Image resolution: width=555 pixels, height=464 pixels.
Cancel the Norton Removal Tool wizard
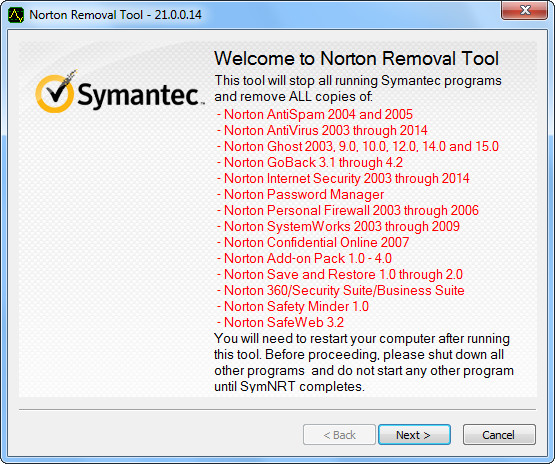(x=499, y=435)
